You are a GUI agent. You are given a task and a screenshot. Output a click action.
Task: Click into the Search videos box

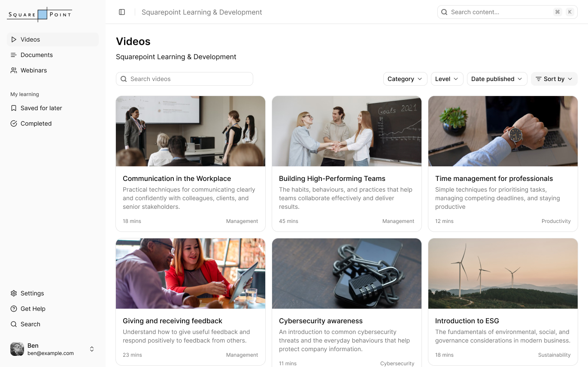coord(185,79)
